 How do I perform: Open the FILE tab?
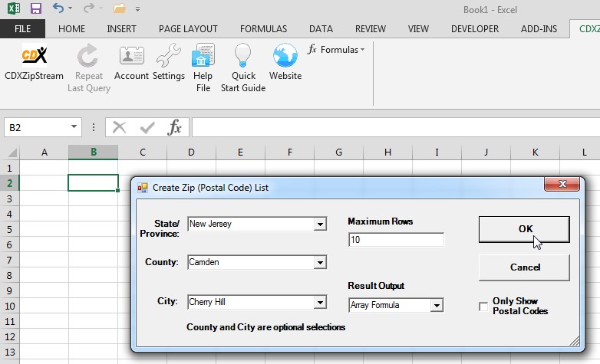(x=22, y=28)
